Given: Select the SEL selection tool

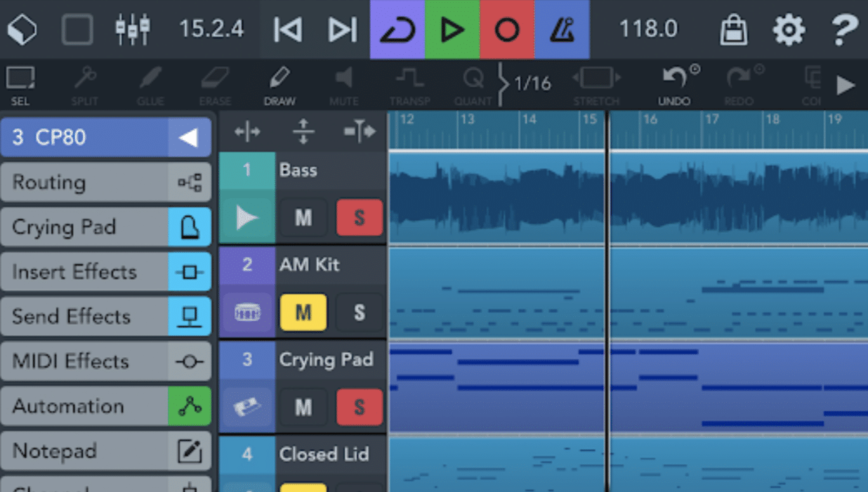Looking at the screenshot, I should pos(20,86).
